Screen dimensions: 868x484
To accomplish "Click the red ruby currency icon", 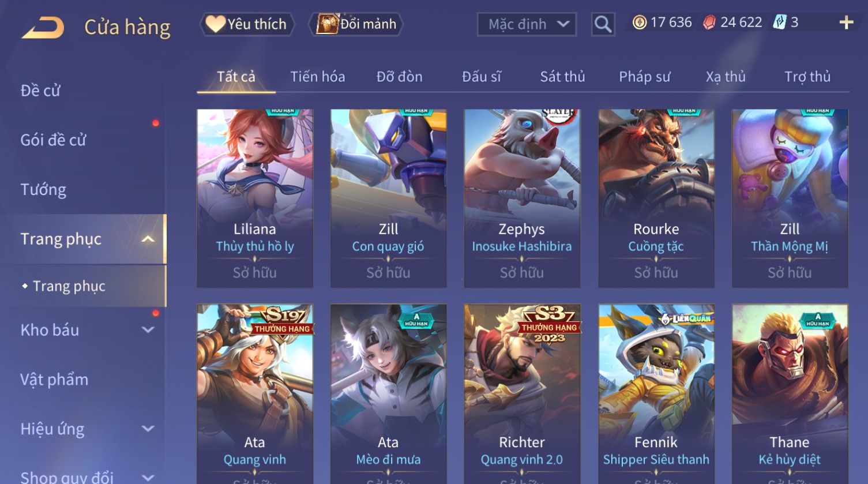I will tap(709, 22).
